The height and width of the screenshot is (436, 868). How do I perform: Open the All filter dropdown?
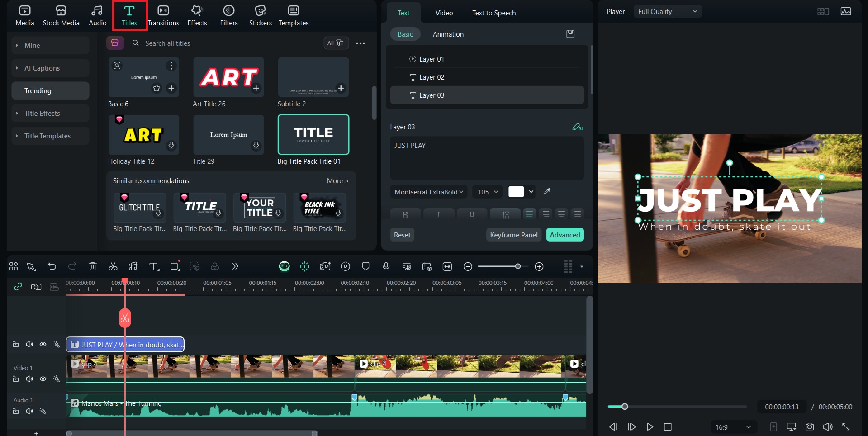[x=336, y=43]
